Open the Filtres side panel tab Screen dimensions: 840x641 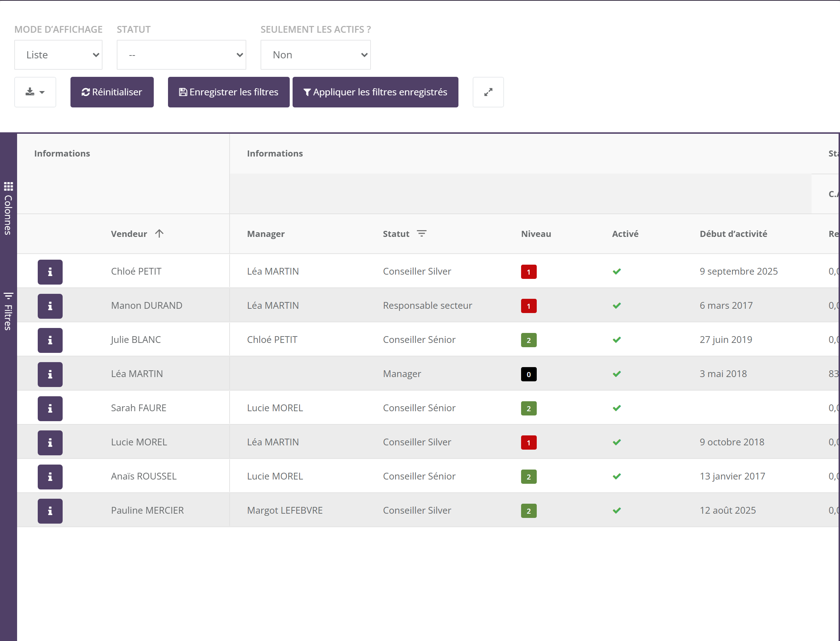(9, 311)
